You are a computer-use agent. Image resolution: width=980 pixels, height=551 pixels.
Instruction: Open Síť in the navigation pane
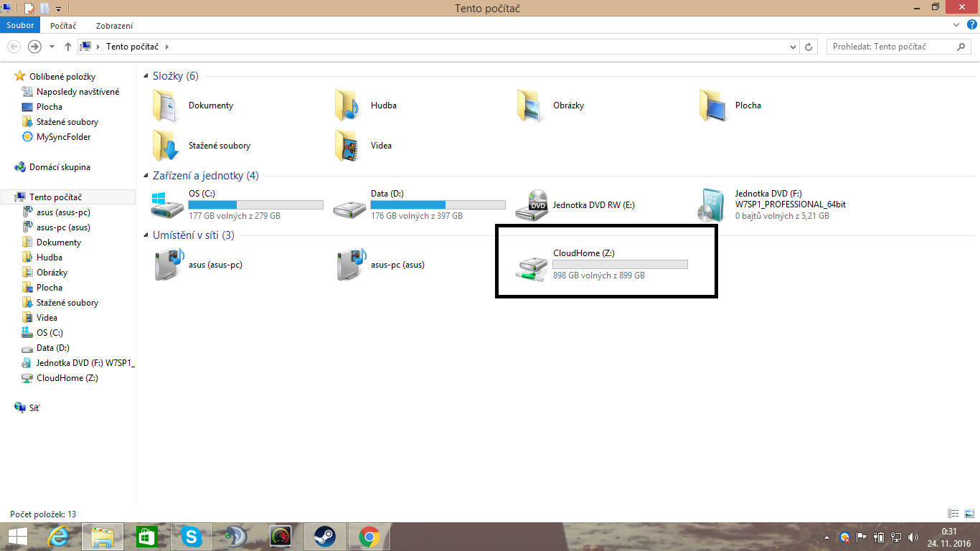pyautogui.click(x=34, y=408)
